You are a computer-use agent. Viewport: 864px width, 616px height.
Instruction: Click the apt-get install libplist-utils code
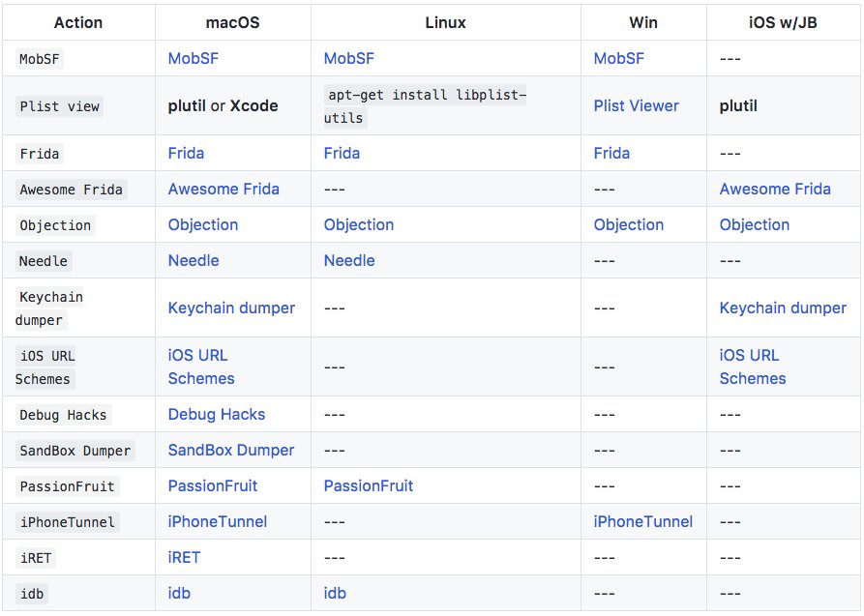coord(425,106)
